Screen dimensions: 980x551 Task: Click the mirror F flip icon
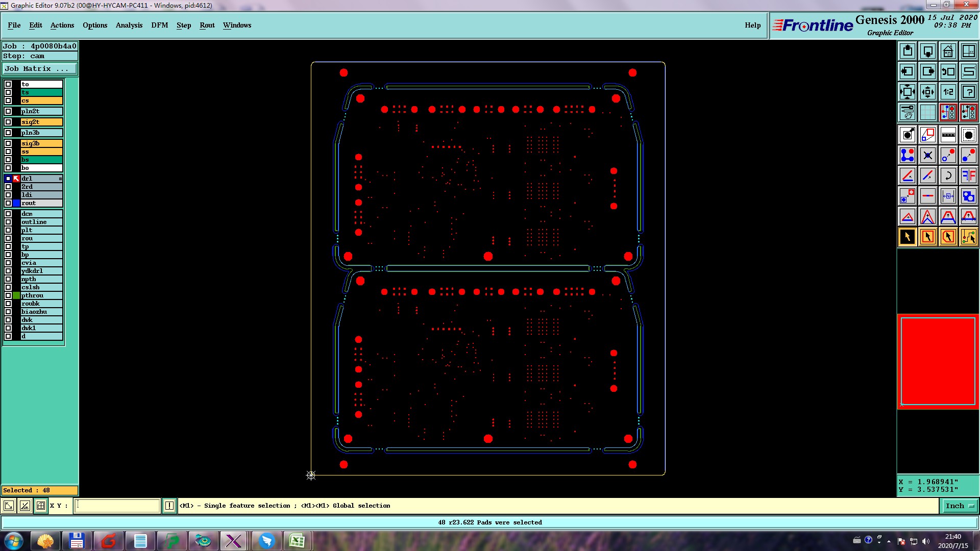click(968, 176)
